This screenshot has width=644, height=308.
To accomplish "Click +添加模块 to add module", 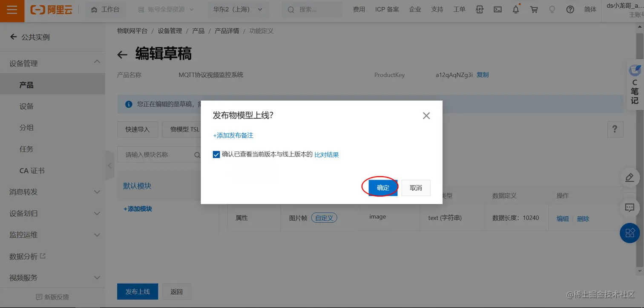I will [x=138, y=209].
